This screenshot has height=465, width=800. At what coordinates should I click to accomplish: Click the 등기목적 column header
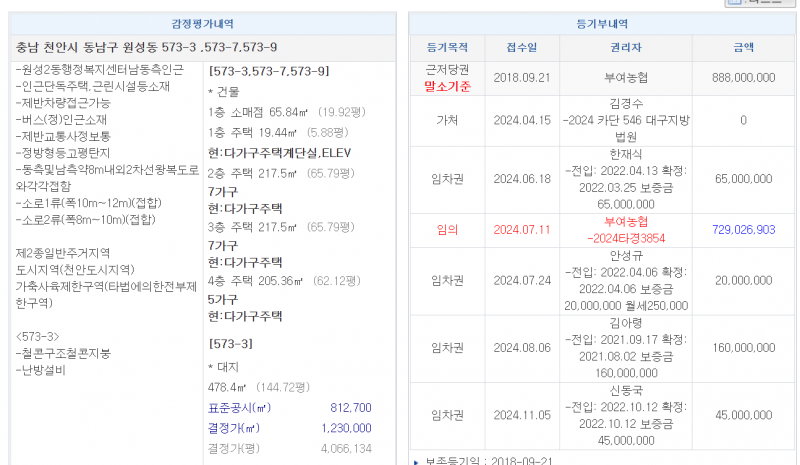[x=448, y=47]
